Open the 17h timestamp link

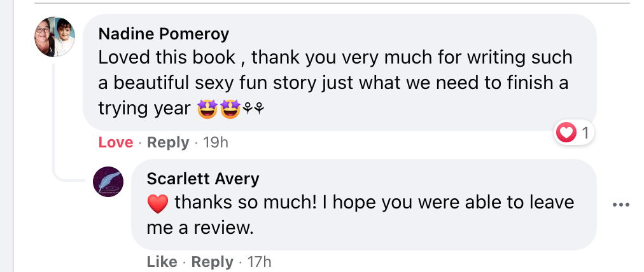click(x=258, y=261)
